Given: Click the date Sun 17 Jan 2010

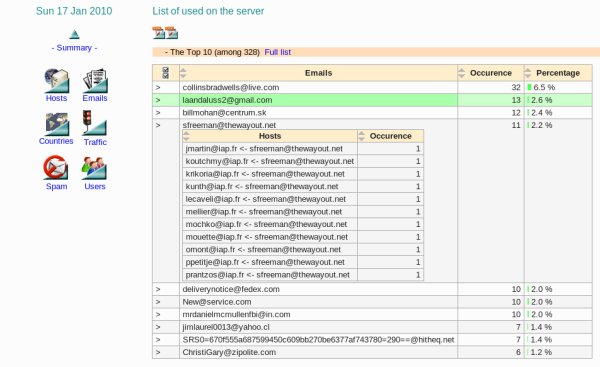Looking at the screenshot, I should (x=74, y=11).
